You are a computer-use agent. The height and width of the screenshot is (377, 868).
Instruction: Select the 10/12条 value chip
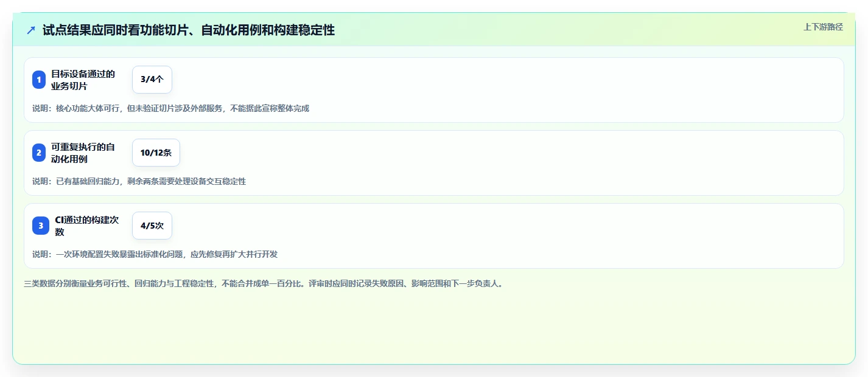coord(156,153)
